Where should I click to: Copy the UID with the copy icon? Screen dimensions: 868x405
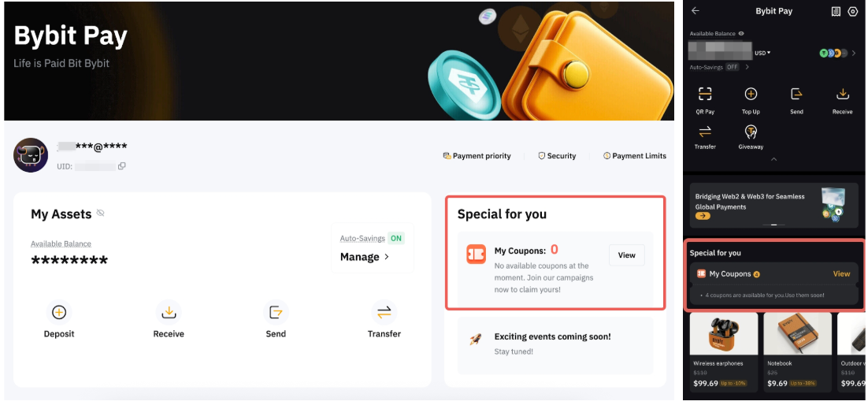(x=122, y=166)
